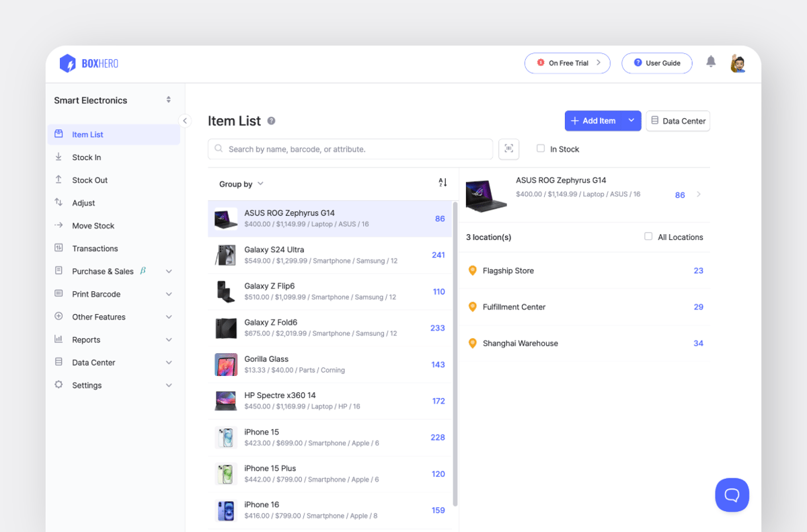Click the sort icon above the item list

pyautogui.click(x=442, y=182)
